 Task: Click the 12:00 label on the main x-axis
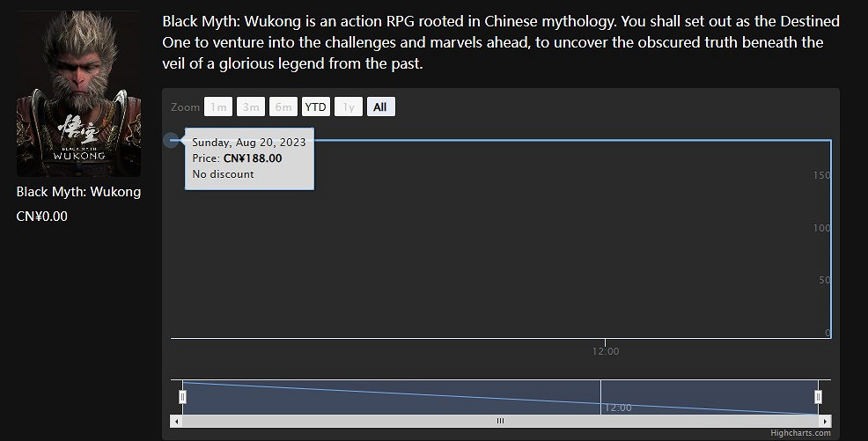click(x=605, y=351)
